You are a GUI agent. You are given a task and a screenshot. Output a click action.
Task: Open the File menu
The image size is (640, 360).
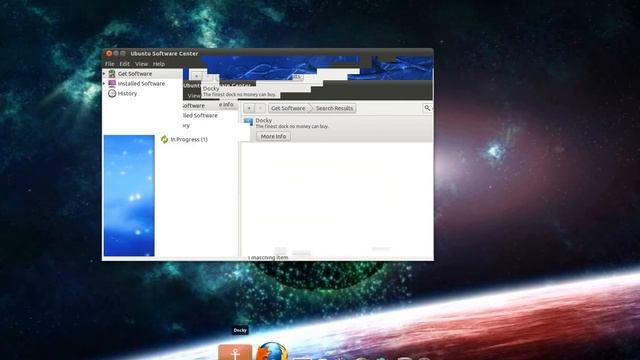point(109,64)
